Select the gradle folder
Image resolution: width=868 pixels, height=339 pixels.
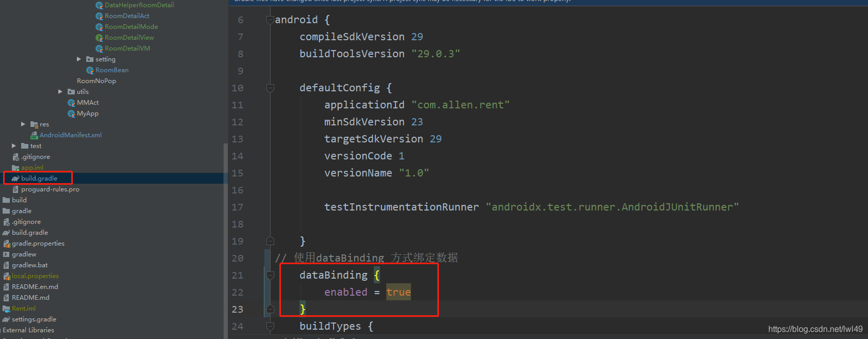[x=22, y=211]
